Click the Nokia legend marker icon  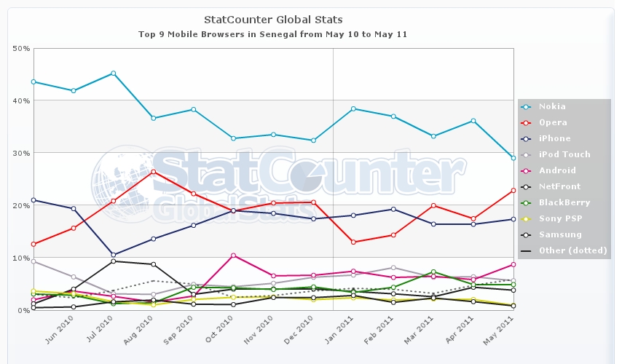[527, 106]
